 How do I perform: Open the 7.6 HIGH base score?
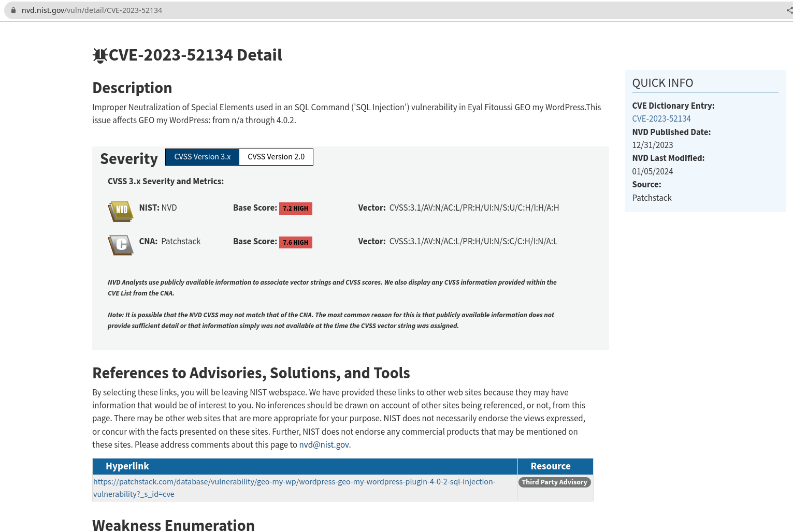click(x=295, y=242)
